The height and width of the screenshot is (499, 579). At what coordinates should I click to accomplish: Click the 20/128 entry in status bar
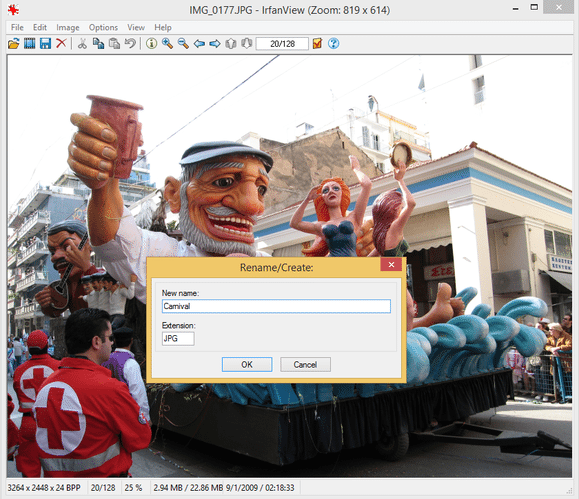pos(103,488)
